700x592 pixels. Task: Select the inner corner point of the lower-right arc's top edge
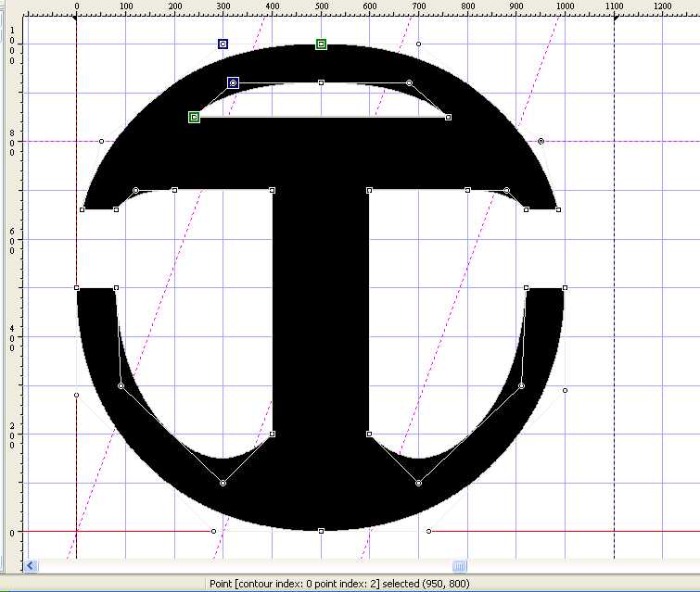pyautogui.click(x=527, y=288)
